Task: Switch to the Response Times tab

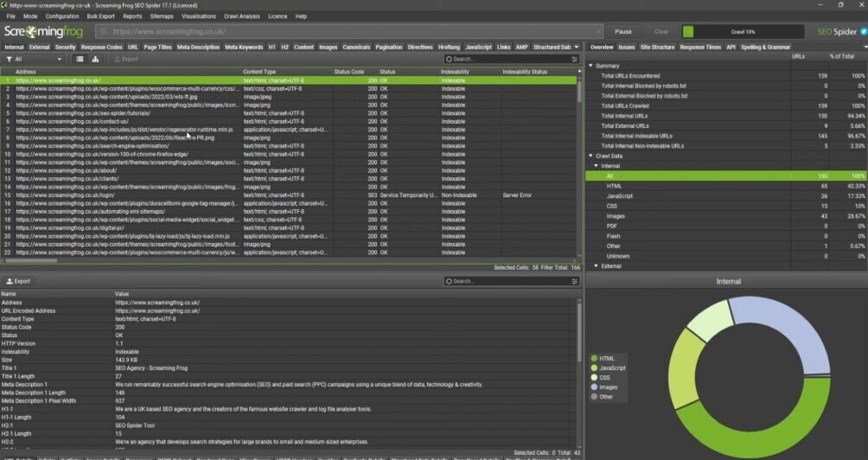Action: (x=700, y=47)
